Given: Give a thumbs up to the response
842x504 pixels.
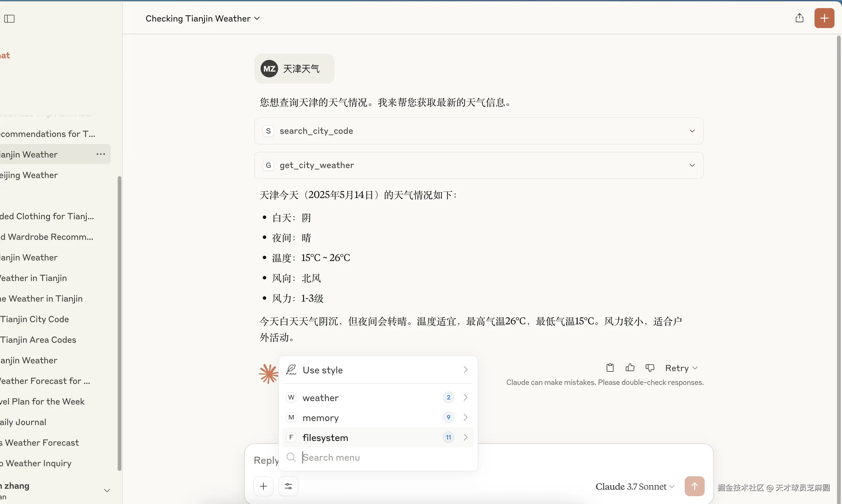Looking at the screenshot, I should click(630, 368).
